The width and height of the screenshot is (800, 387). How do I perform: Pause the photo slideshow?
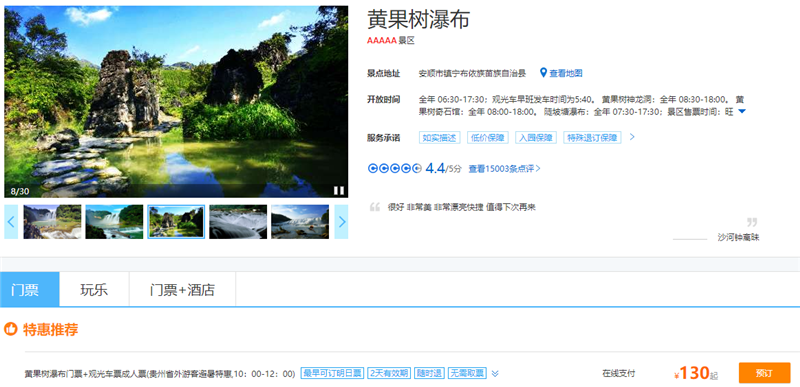tap(339, 190)
